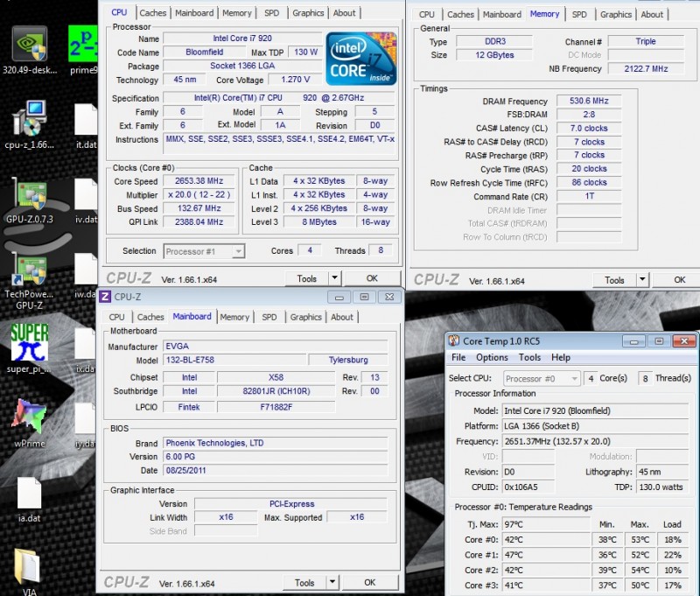
Task: Open the Options menu in Core Temp
Action: (x=492, y=357)
